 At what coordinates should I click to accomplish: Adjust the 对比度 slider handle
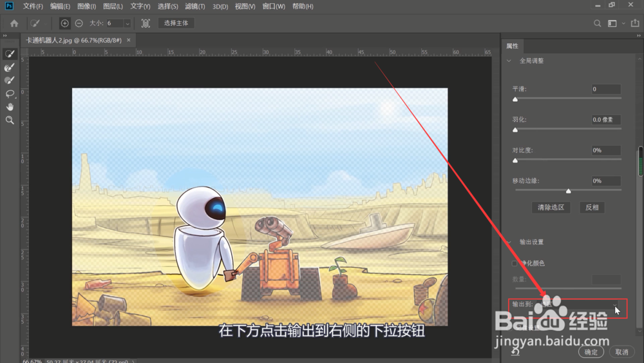[515, 161]
